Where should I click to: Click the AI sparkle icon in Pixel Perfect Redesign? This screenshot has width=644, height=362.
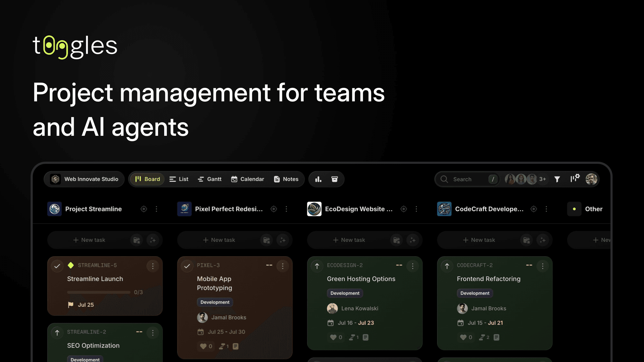(x=283, y=240)
